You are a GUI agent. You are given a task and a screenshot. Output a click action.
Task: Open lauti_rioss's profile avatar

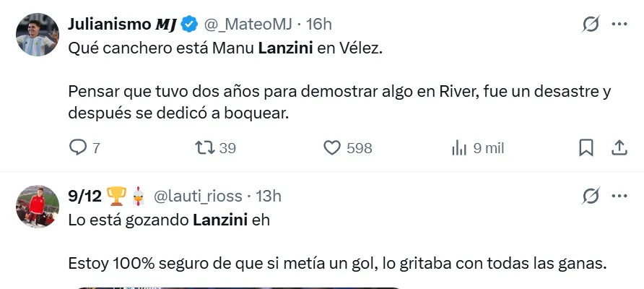[x=36, y=205]
